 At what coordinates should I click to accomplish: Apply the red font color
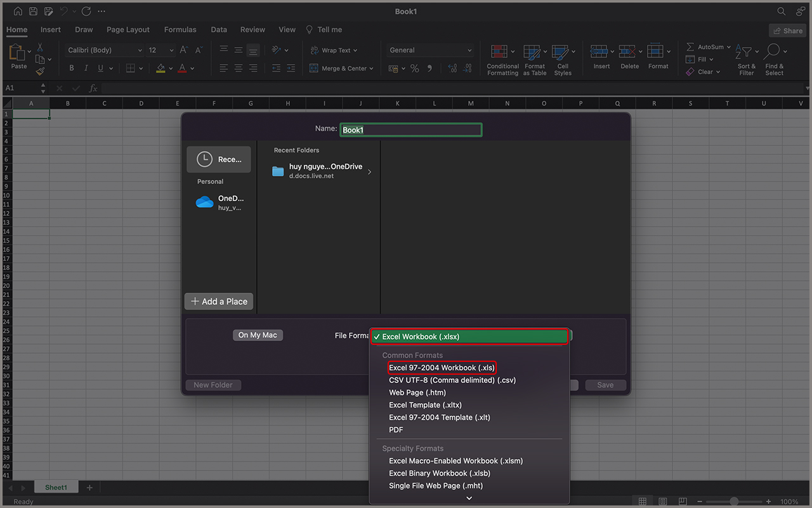[x=182, y=68]
